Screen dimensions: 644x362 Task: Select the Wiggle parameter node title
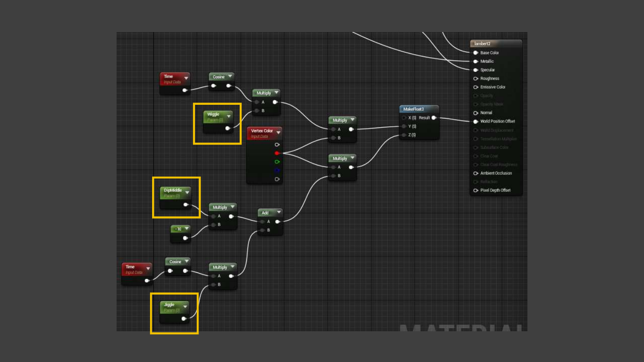point(213,114)
